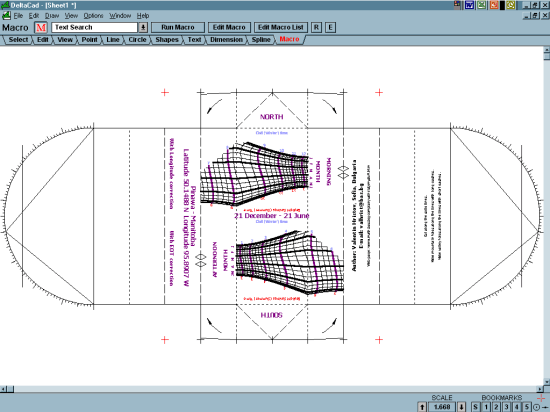Click the red crosshair icon in status bar
This screenshot has height=412, width=550.
coord(541,398)
